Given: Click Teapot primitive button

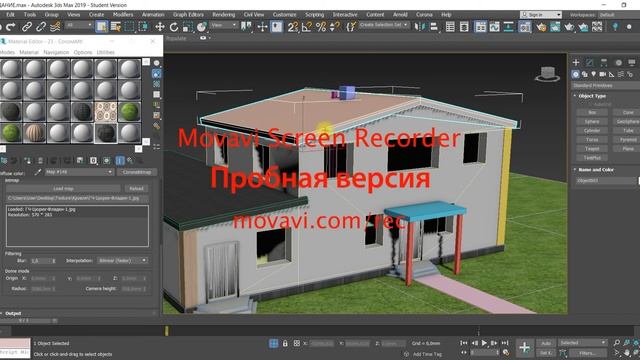Looking at the screenshot, I should (592, 149).
